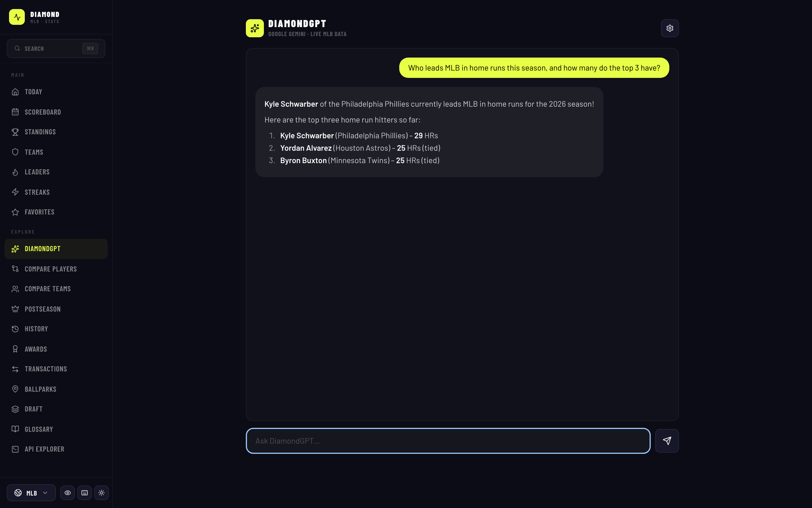Open the History clock icon
This screenshot has width=812, height=508.
pyautogui.click(x=15, y=329)
